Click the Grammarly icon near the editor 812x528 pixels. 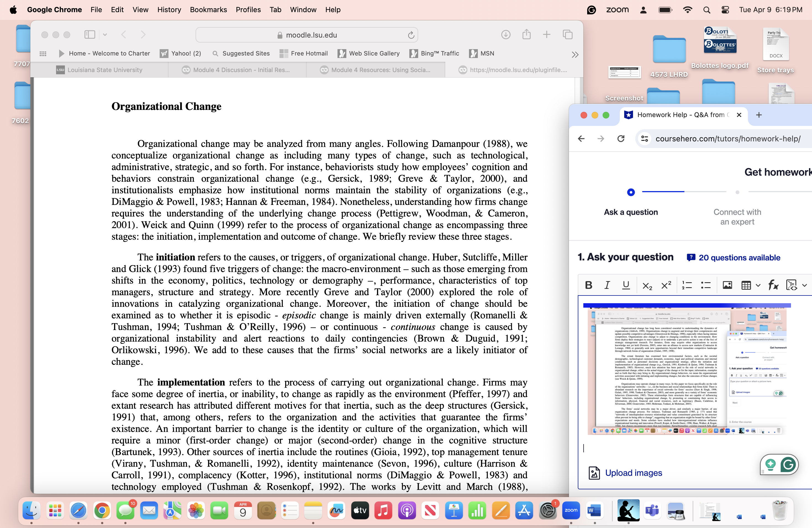pyautogui.click(x=789, y=464)
